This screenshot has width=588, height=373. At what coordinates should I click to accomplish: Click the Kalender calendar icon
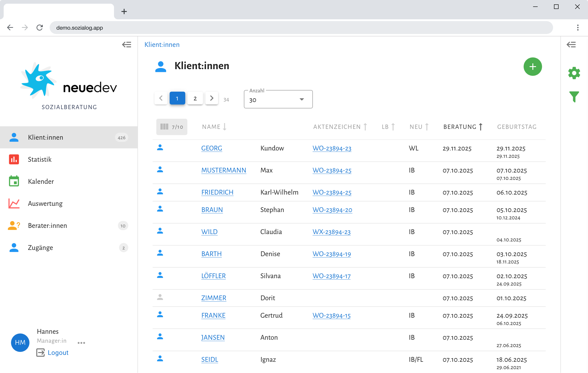click(x=14, y=181)
